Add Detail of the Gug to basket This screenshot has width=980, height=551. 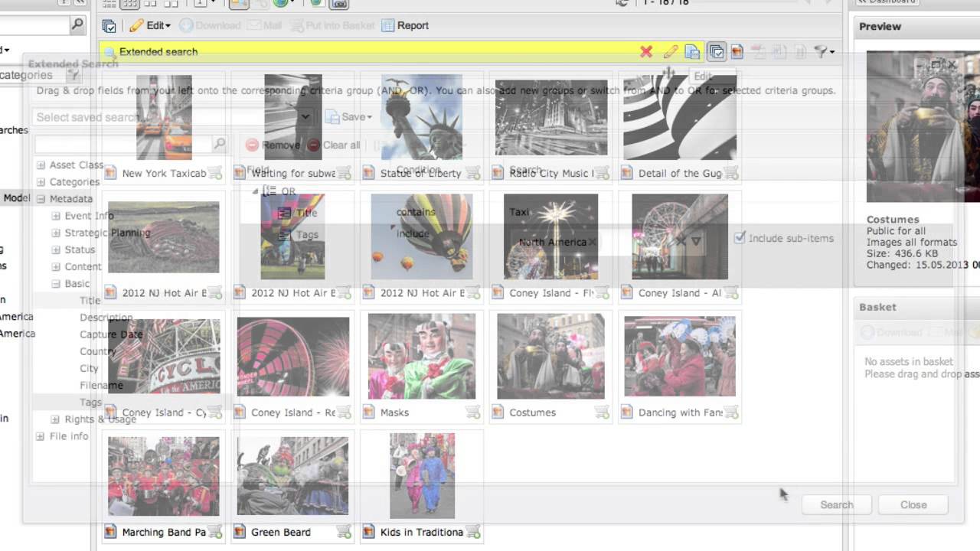[731, 173]
